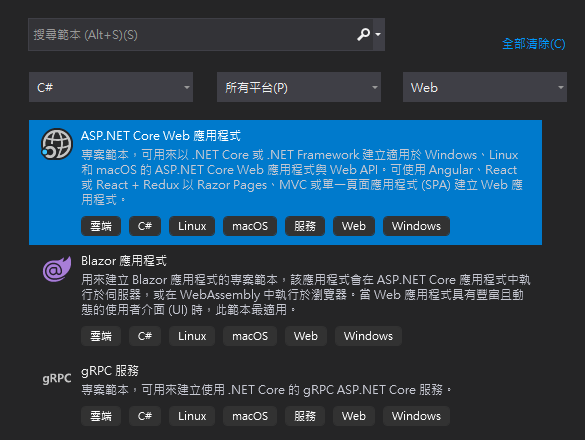
Task: Click the Windows tag on ASP.NET Core template
Action: point(416,226)
